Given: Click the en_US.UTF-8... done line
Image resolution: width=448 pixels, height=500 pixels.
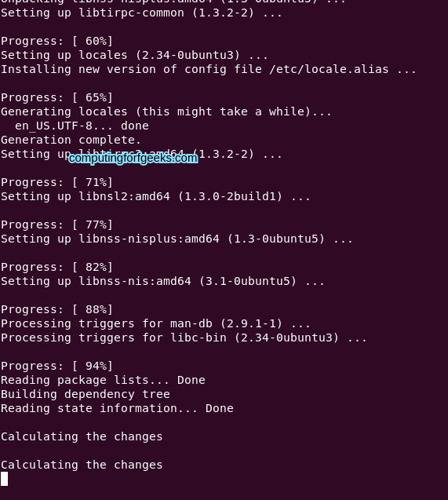Looking at the screenshot, I should pos(82,126).
